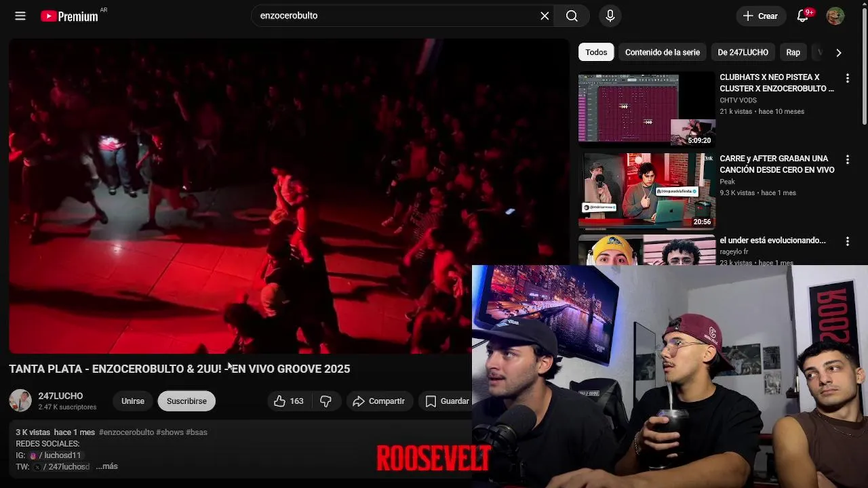The image size is (868, 488).
Task: Click the 2.47 K suscriptores text
Action: (x=67, y=407)
